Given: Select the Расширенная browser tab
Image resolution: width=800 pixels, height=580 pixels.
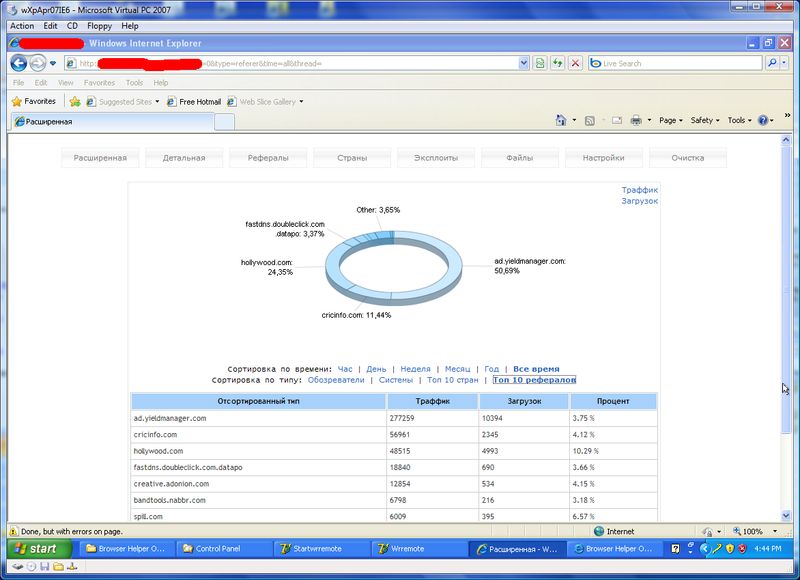Looking at the screenshot, I should tap(112, 121).
